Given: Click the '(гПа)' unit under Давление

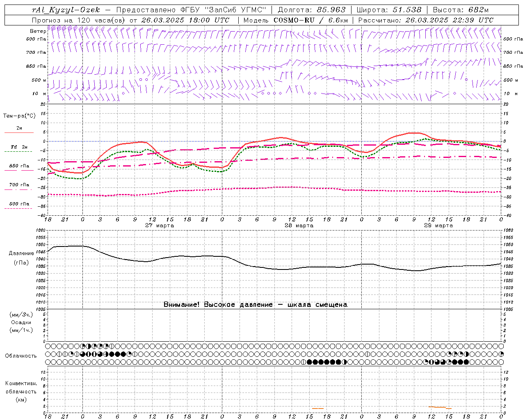Looking at the screenshot, I should point(21,262).
